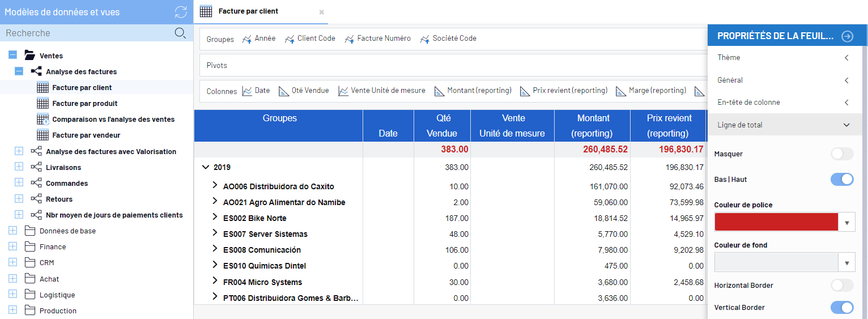The width and height of the screenshot is (868, 319).
Task: Open the Couleur de police dropdown arrow
Action: click(x=846, y=223)
